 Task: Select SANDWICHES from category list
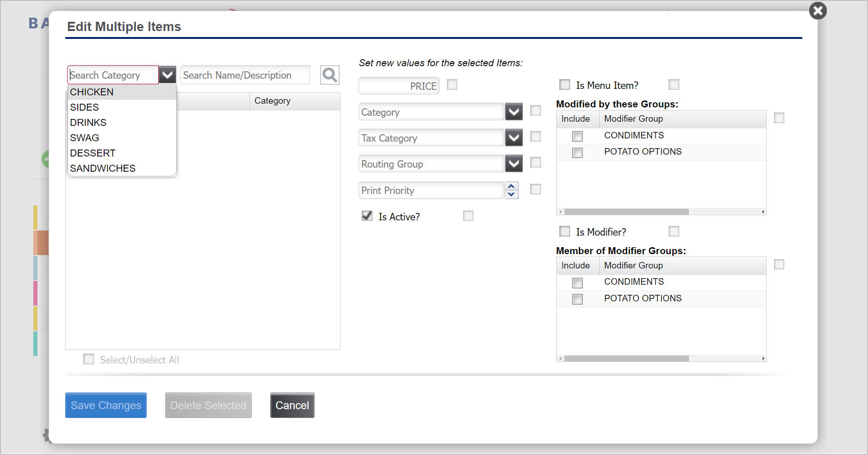pyautogui.click(x=122, y=168)
